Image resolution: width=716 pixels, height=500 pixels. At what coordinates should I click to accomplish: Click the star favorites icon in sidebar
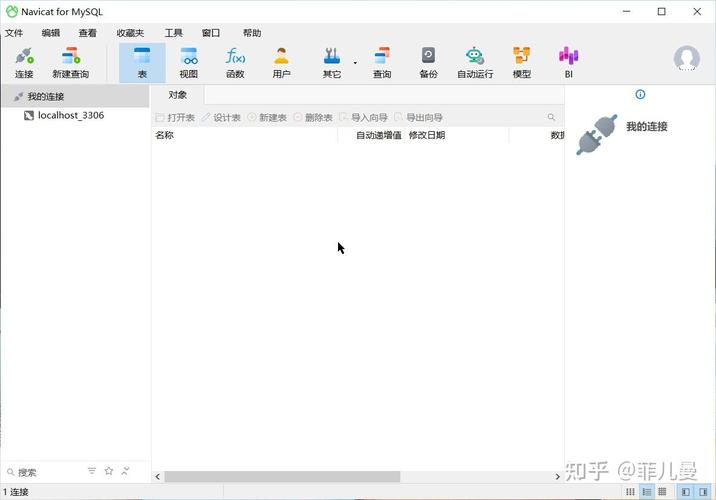(109, 471)
